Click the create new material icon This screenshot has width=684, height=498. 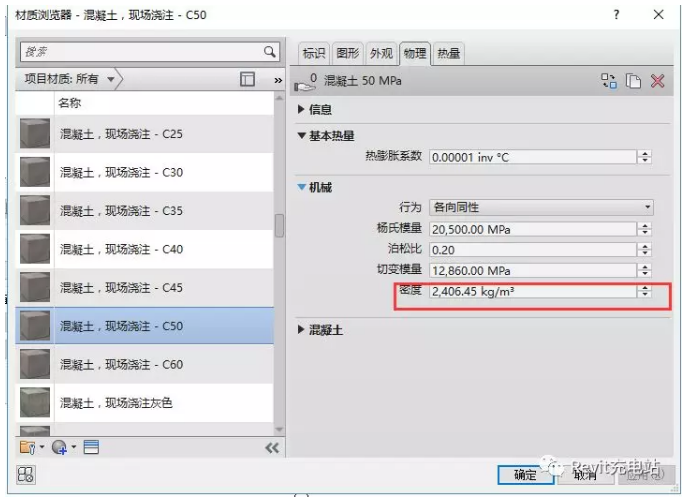(59, 447)
